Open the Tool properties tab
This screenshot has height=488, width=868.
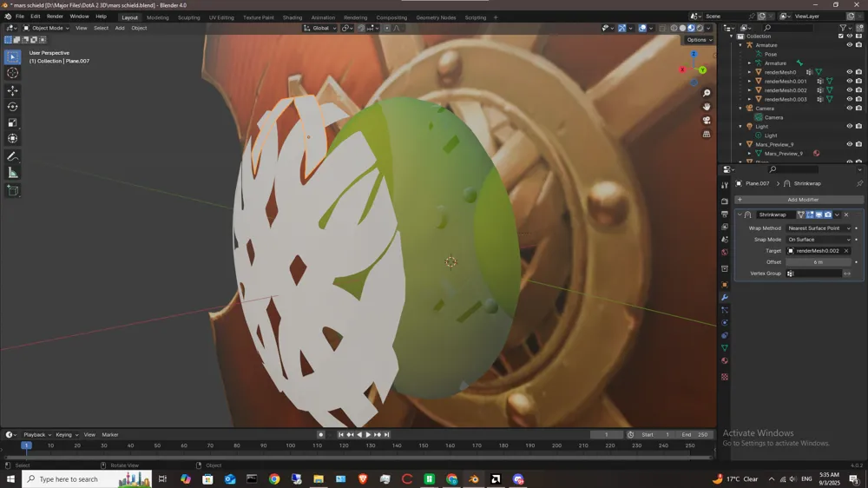coord(725,186)
